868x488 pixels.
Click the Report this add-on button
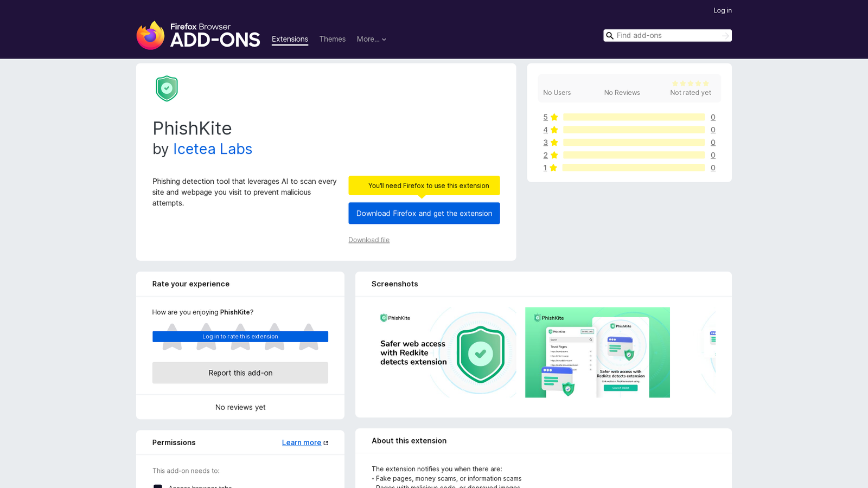240,373
